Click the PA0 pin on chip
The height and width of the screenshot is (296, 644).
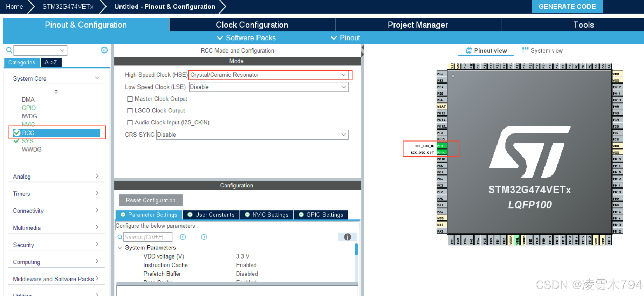(x=442, y=198)
